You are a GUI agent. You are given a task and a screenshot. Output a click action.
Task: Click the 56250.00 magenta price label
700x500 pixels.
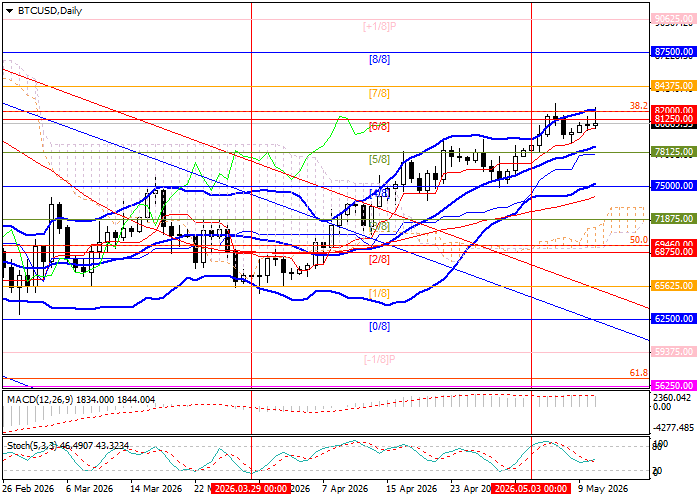[x=674, y=385]
